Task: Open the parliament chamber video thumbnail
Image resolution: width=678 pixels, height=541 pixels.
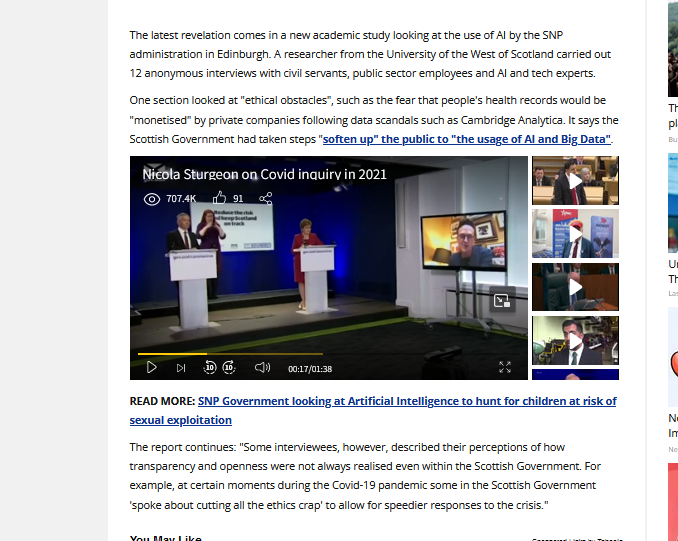Action: pos(575,180)
